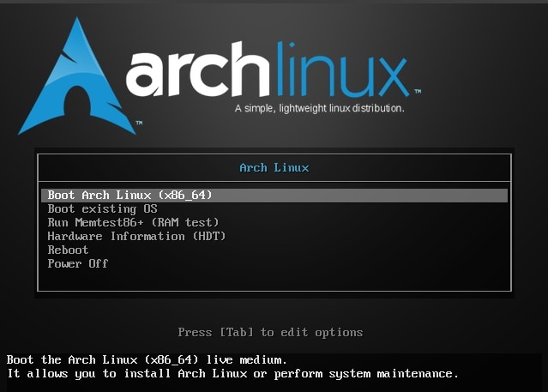Click the archlinux wordmark
548x392 pixels.
[x=268, y=69]
